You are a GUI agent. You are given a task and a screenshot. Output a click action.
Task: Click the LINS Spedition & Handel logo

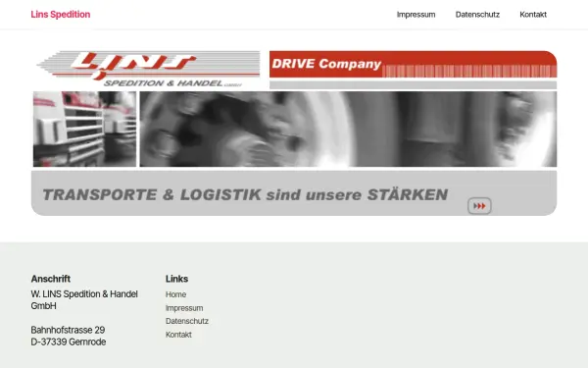[x=148, y=70]
